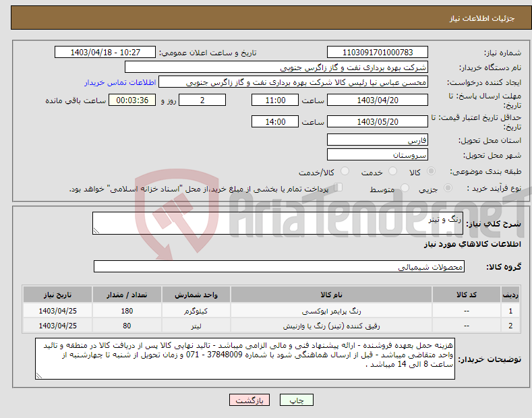Select the کالا/خدمت radio button
532x418 pixels.
(345, 171)
